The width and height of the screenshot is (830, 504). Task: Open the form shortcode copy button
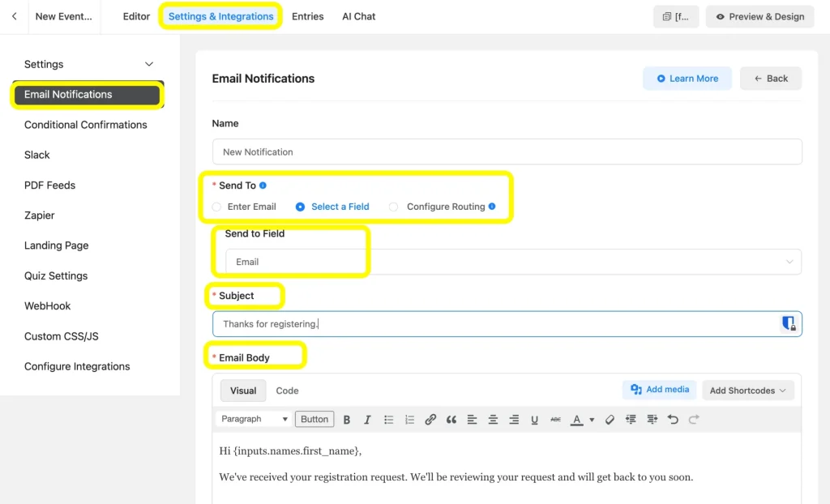[x=676, y=16]
